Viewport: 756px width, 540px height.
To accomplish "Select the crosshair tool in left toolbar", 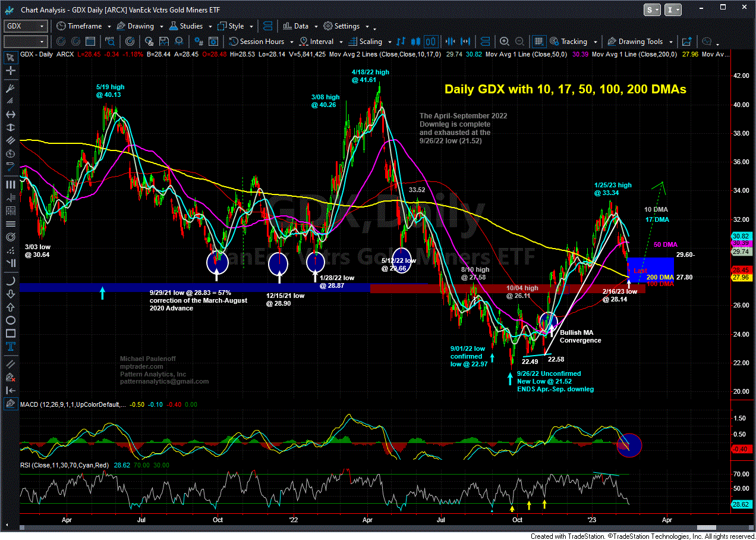I will (x=10, y=71).
